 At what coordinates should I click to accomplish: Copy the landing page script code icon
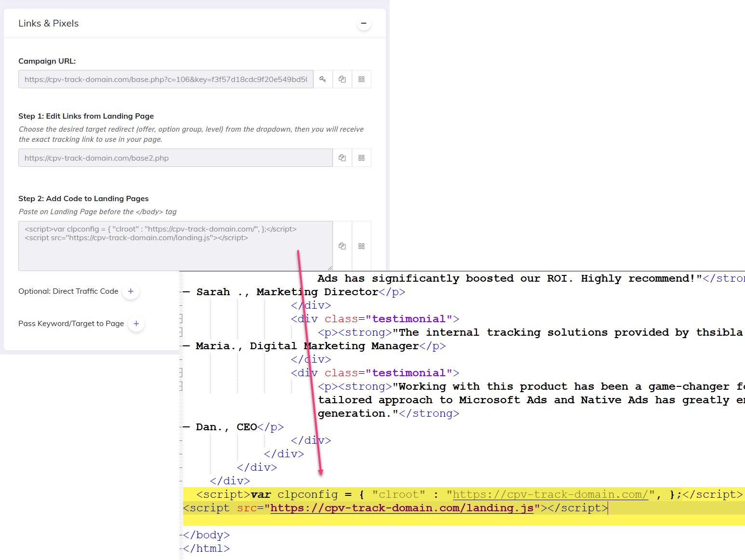click(342, 246)
